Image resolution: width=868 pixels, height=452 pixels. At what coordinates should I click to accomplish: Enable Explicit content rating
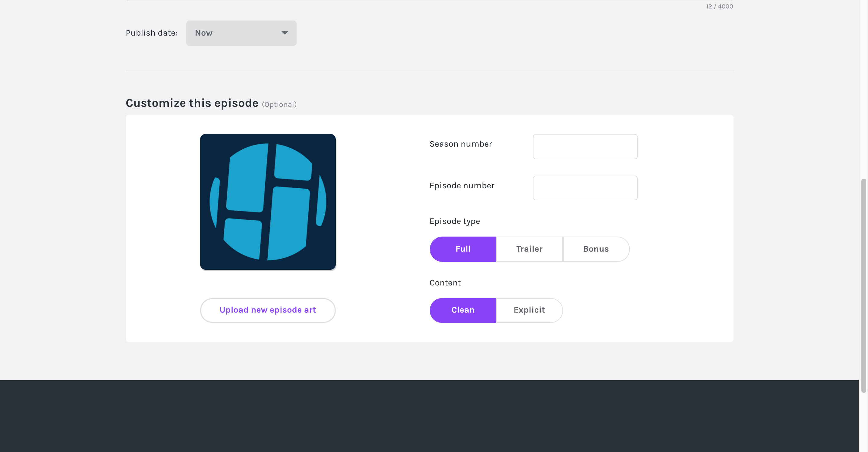[529, 310]
